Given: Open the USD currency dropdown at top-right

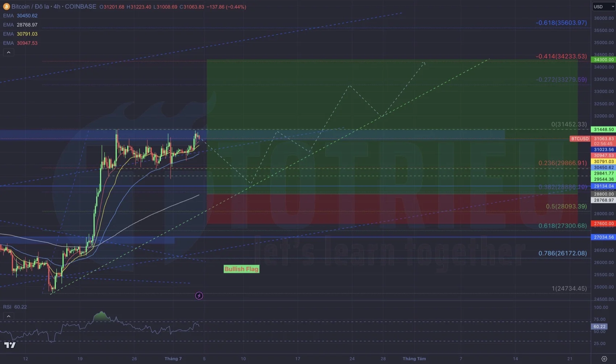Looking at the screenshot, I should pos(603,6).
